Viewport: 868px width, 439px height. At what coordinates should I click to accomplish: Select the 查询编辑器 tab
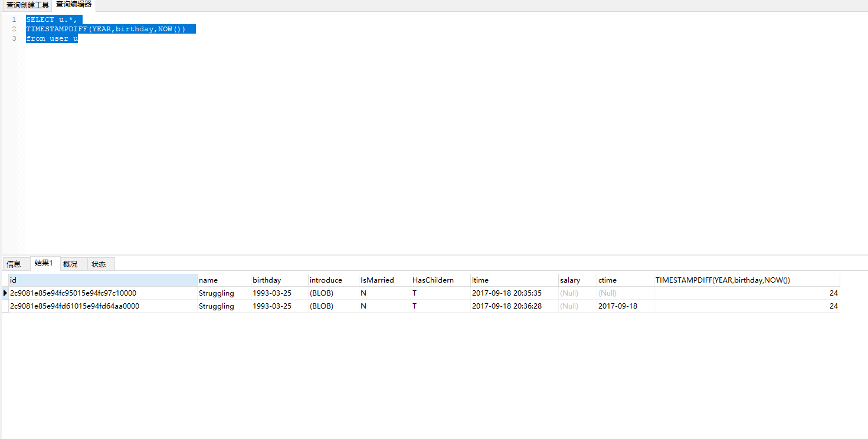point(74,5)
